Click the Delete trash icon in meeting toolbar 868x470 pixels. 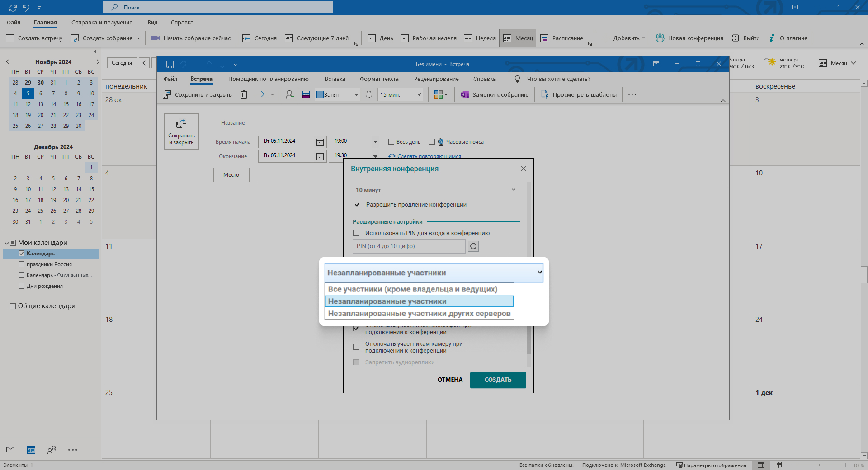[x=244, y=94]
